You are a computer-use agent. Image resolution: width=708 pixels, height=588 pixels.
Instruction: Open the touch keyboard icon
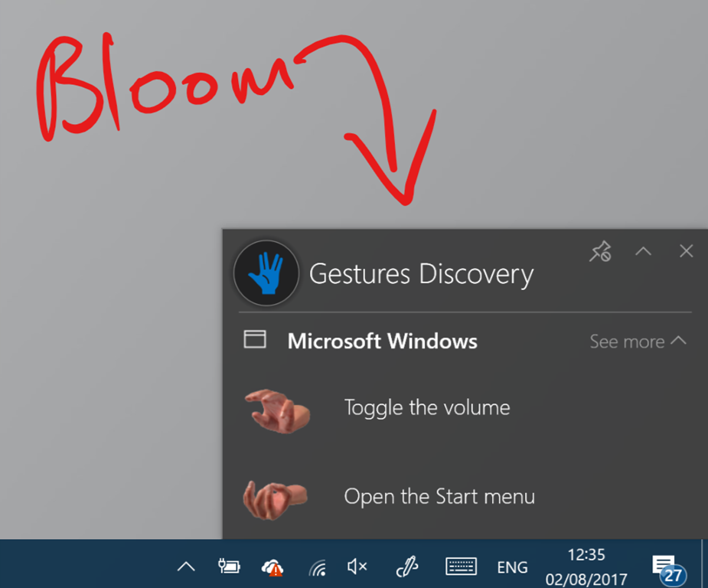(x=461, y=567)
